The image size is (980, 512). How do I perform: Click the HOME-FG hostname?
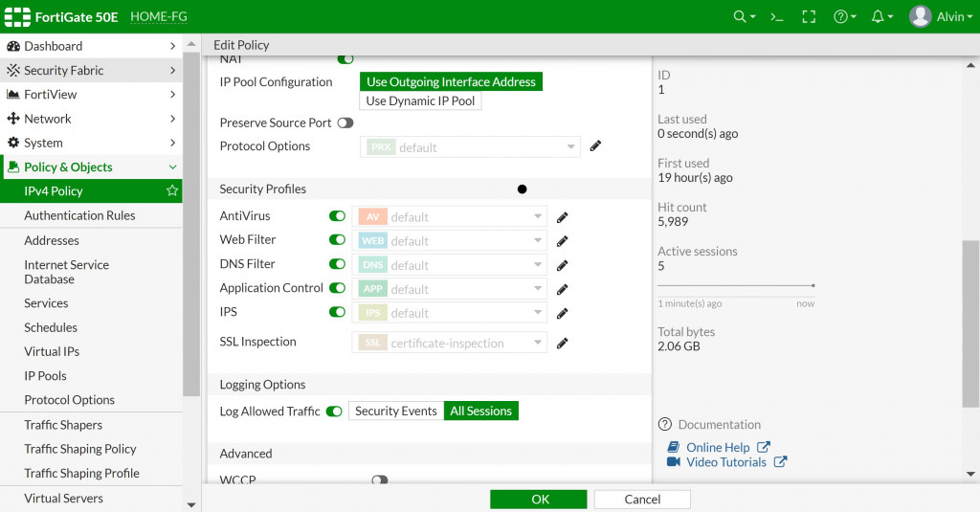coord(159,17)
